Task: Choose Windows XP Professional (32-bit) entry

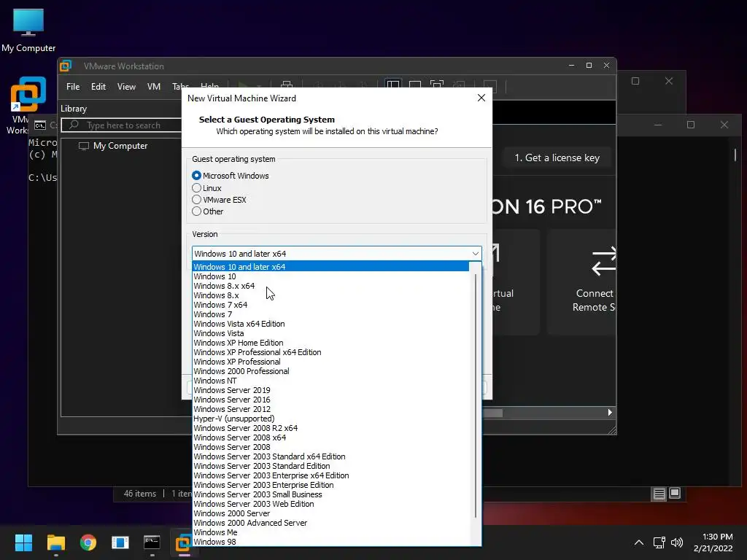Action: point(330,362)
